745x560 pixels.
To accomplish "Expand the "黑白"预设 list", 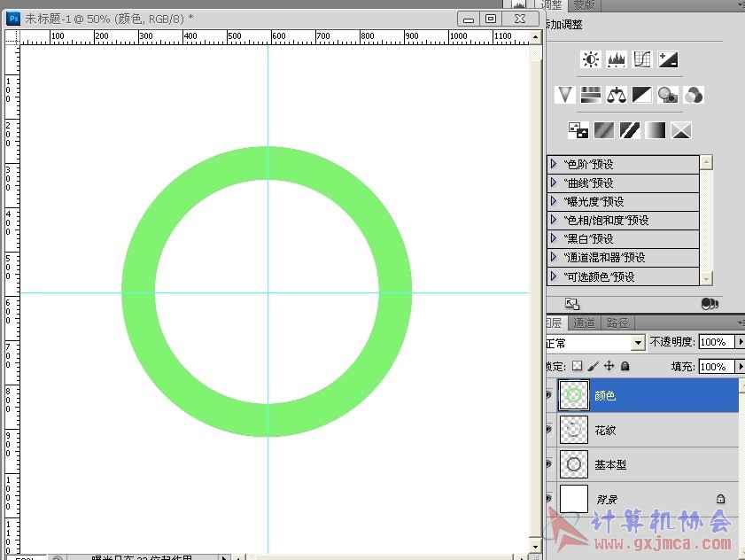I will pos(554,238).
